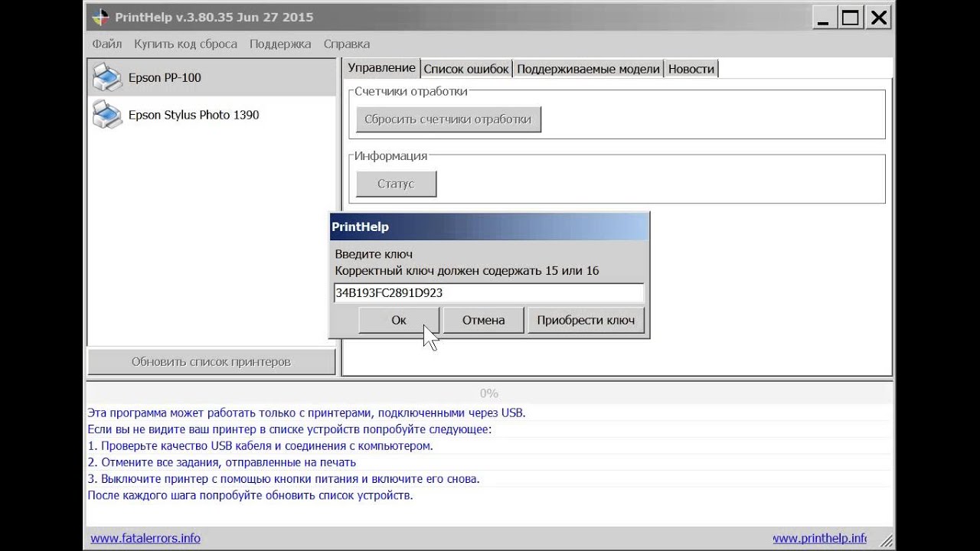Click the Статус button
Screen dimensions: 980x551
(396, 184)
